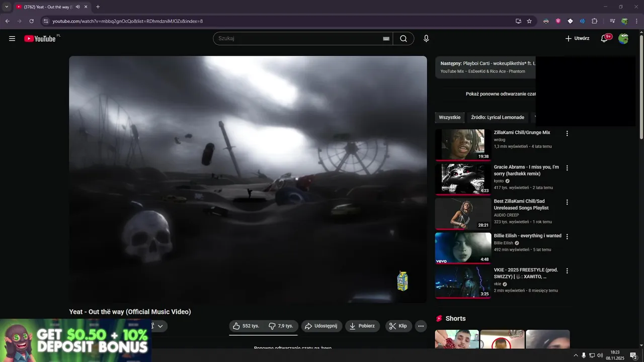View site information icon in address bar

[x=46, y=21]
